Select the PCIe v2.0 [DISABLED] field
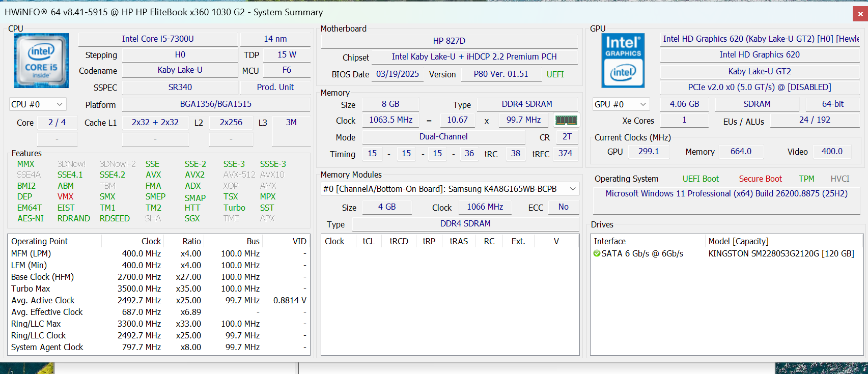Screen dimensions: 868x374 pos(760,88)
